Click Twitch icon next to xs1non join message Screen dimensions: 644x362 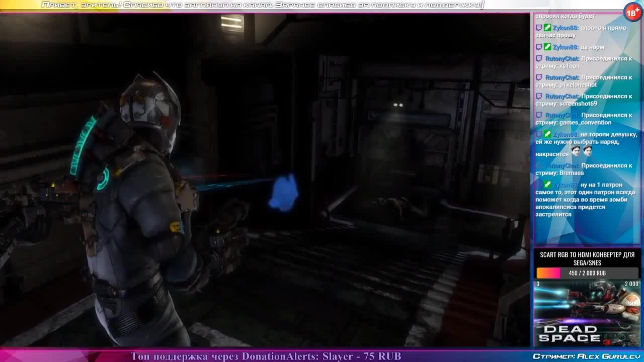click(539, 59)
